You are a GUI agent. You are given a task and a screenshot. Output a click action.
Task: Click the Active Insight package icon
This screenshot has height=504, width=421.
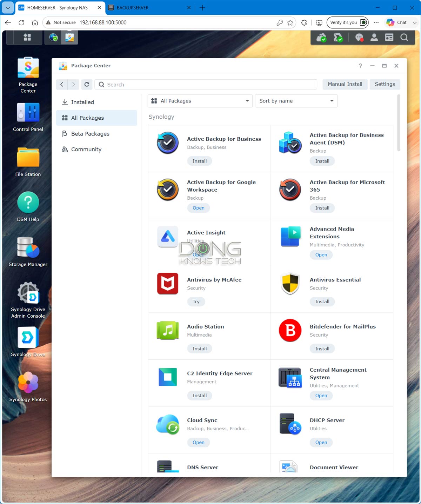coord(168,237)
